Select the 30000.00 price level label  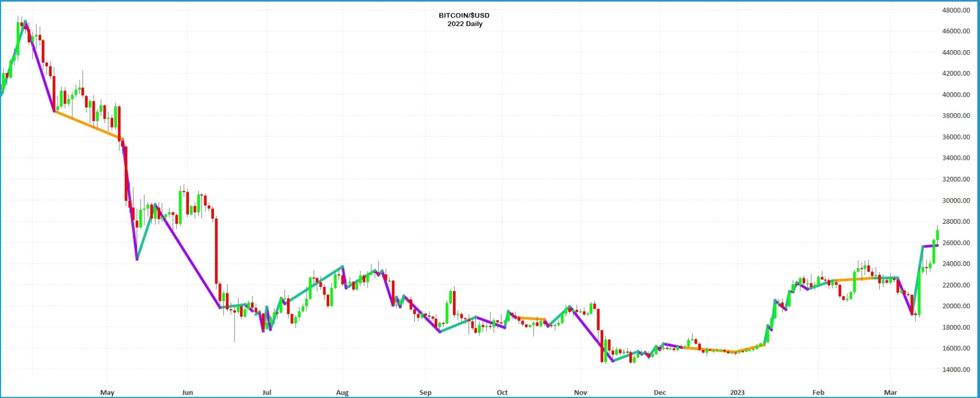tap(955, 200)
